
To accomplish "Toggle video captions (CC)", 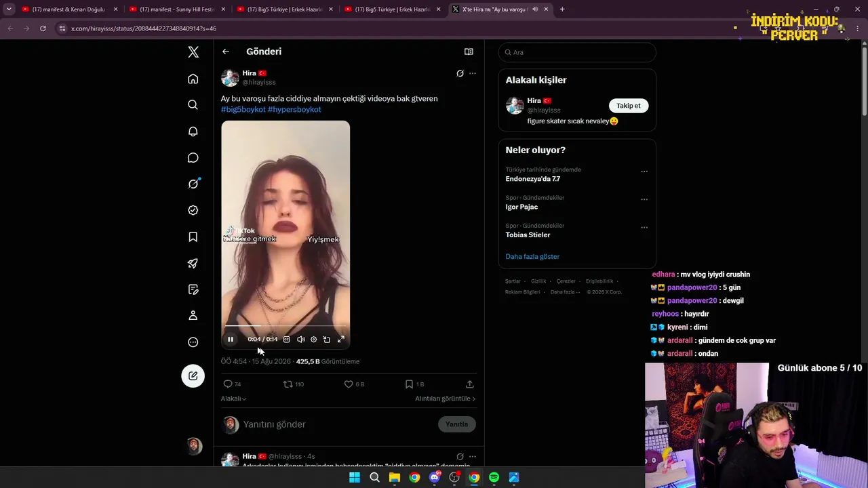I will click(287, 340).
